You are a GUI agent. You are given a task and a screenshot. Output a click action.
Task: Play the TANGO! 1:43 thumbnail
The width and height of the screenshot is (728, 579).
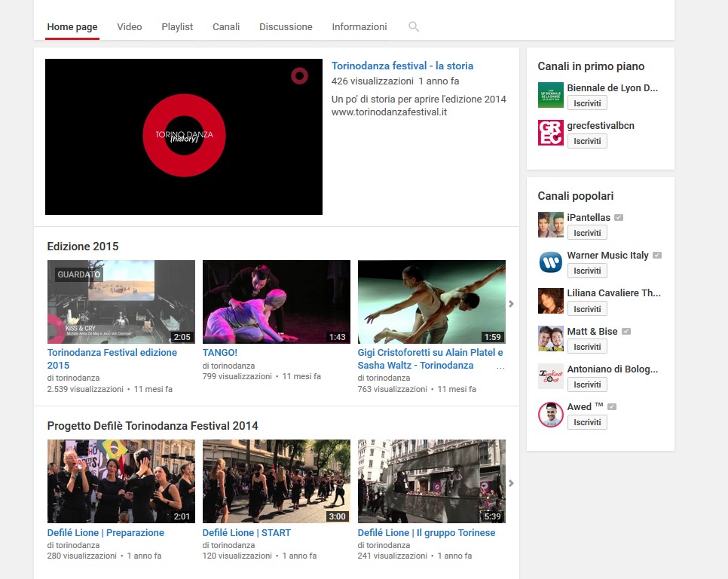click(277, 302)
